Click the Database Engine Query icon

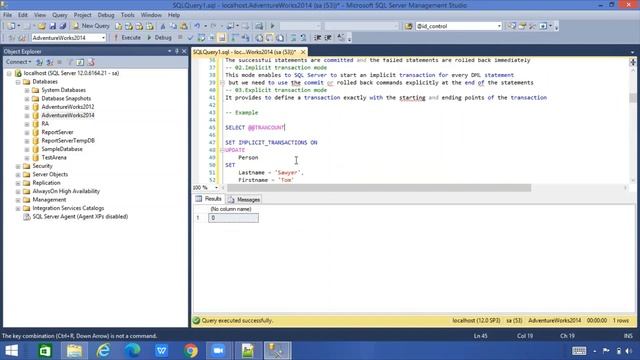[118, 26]
